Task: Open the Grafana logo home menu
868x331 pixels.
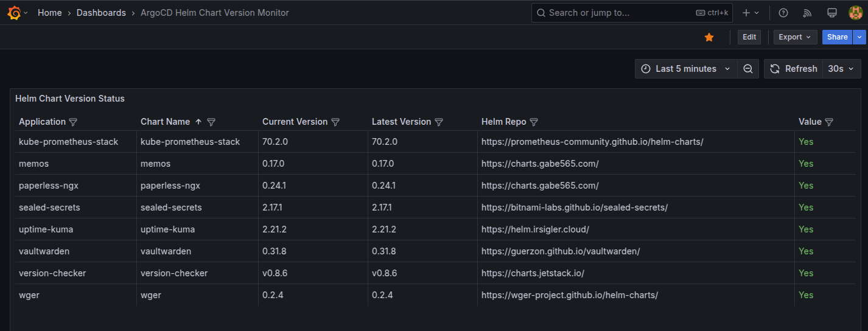Action: coord(15,13)
